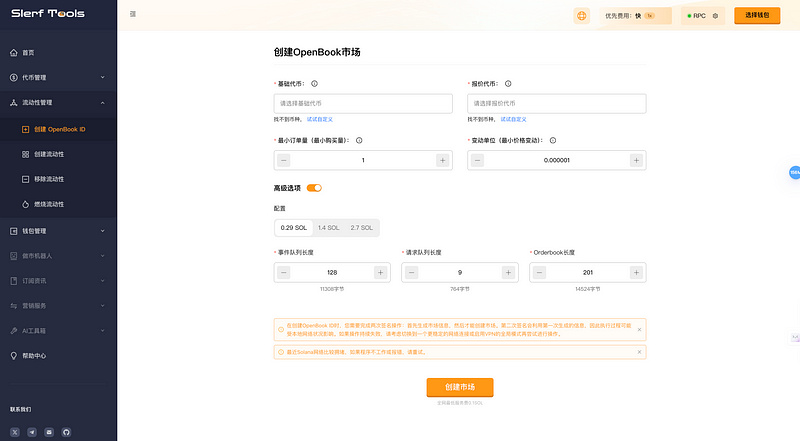Increase Orderbook长度 value 201

tap(636, 273)
